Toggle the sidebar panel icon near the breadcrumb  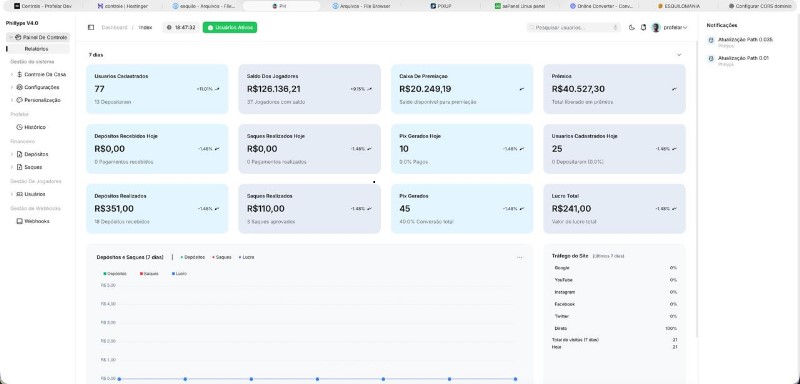pos(91,28)
